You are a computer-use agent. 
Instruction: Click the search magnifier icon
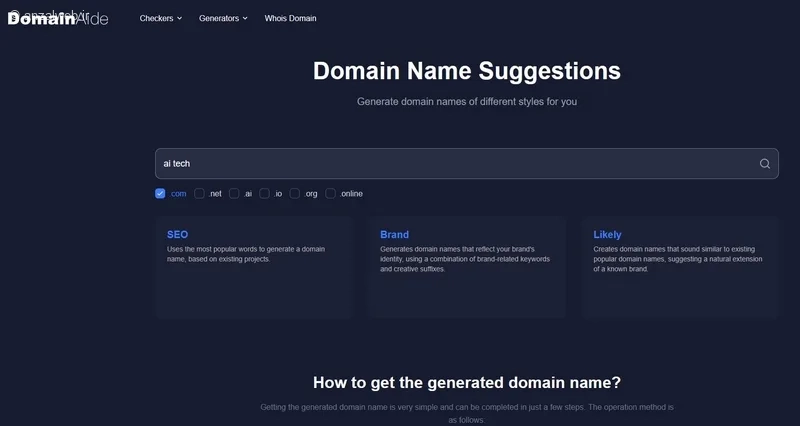(x=764, y=164)
